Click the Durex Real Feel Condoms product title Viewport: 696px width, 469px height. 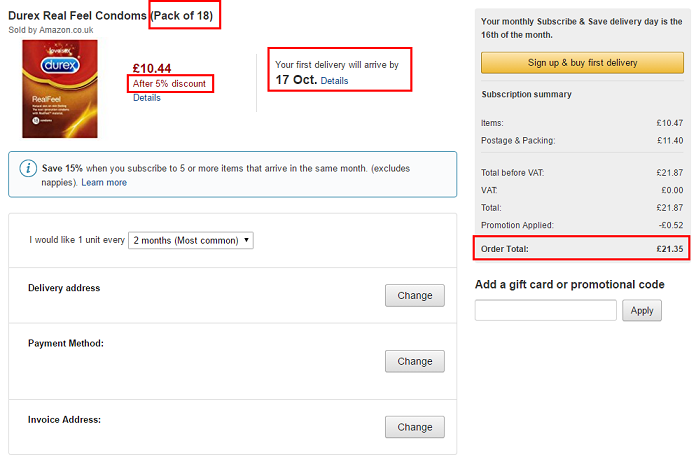point(78,16)
